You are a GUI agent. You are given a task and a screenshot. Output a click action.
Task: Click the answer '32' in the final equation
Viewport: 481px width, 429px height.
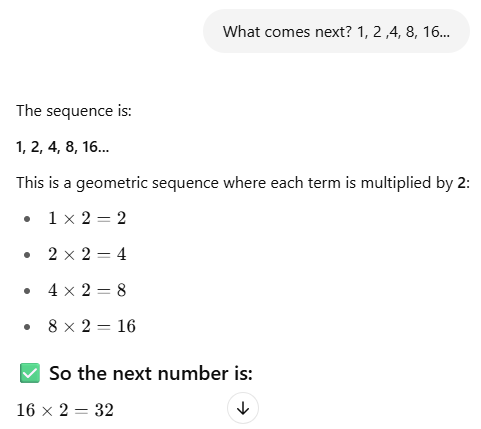[104, 410]
